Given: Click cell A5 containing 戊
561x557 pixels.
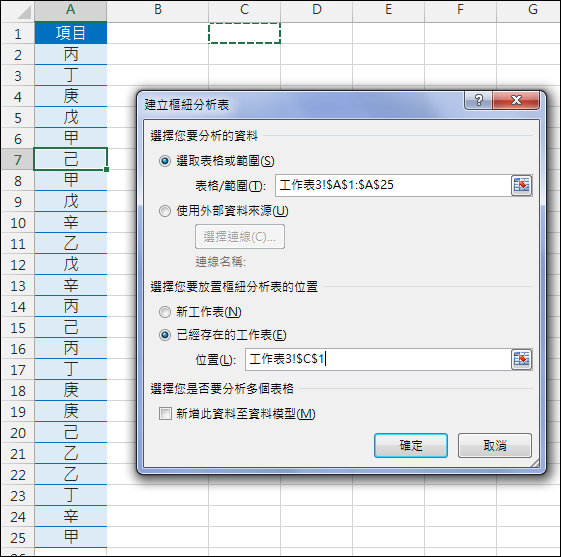Looking at the screenshot, I should (70, 117).
